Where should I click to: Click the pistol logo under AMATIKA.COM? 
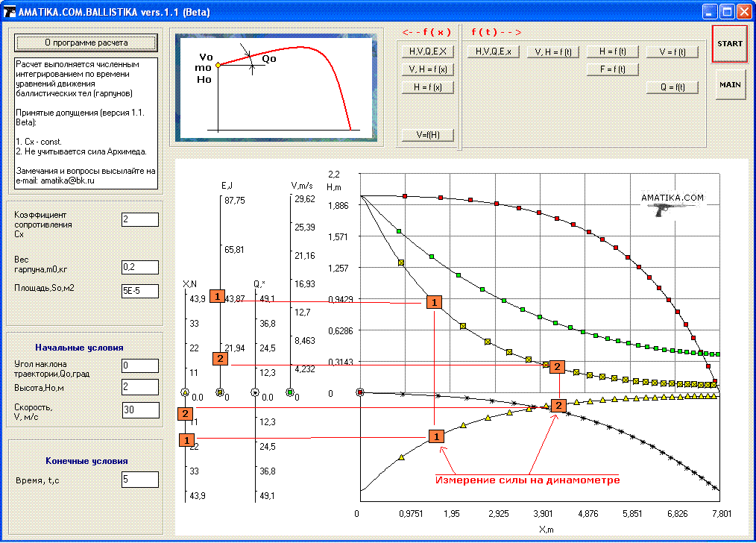(671, 210)
